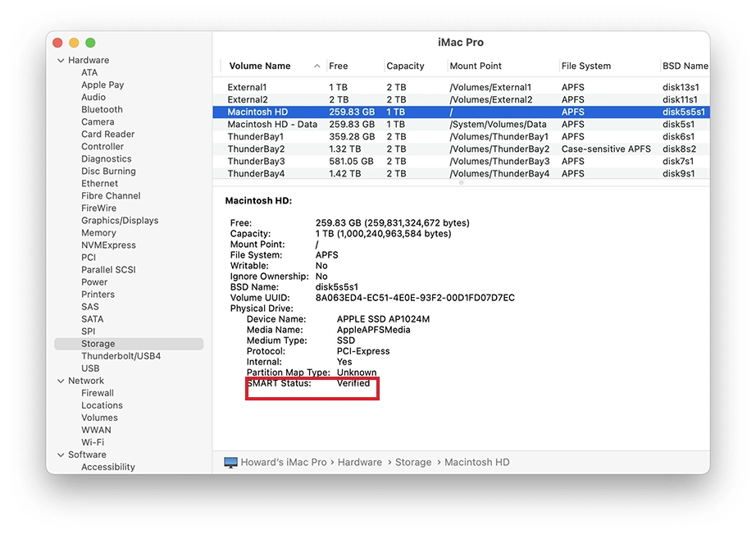
Task: Open Thunderbolt/USB4 section
Action: [x=121, y=356]
